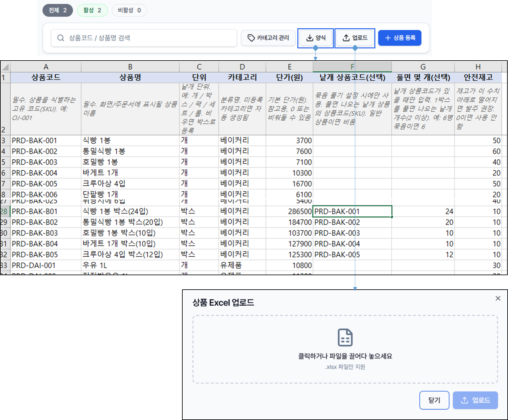Viewport: 508px width, 420px height.
Task: Select the price cell 3700
Action: pyautogui.click(x=290, y=140)
